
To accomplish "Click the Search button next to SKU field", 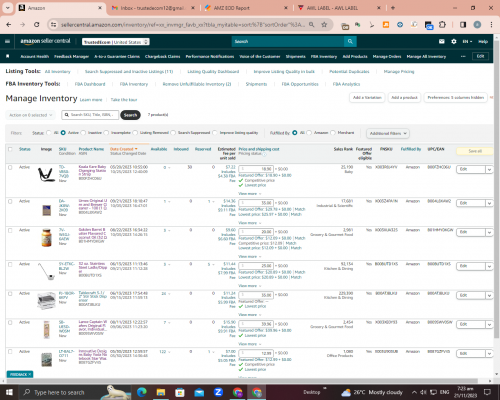I will (x=130, y=115).
